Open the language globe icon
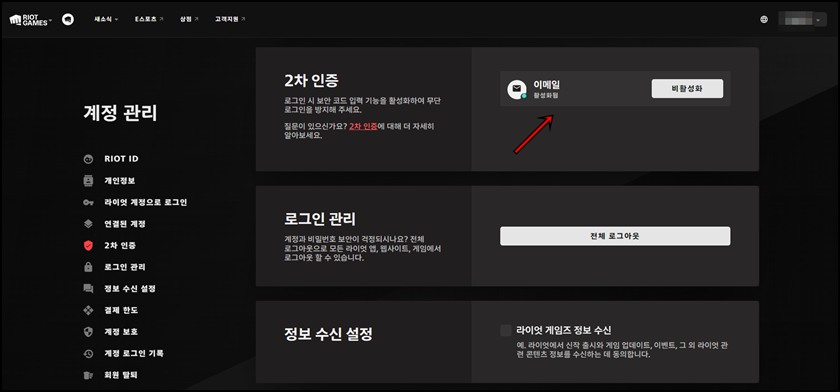The image size is (840, 392). pos(764,20)
